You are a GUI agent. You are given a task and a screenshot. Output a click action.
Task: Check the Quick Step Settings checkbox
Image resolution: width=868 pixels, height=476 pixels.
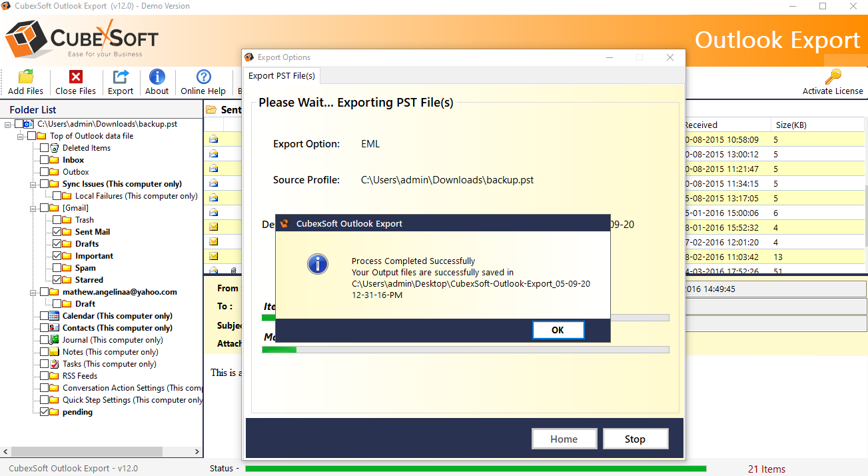(44, 400)
